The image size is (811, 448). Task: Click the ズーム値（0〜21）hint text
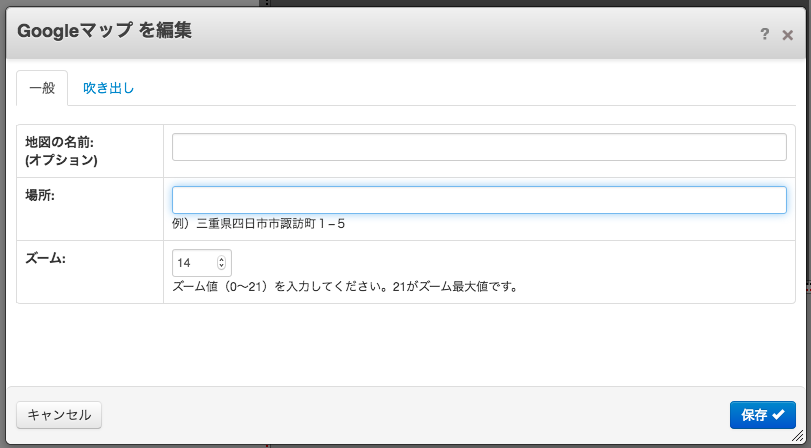coord(345,287)
